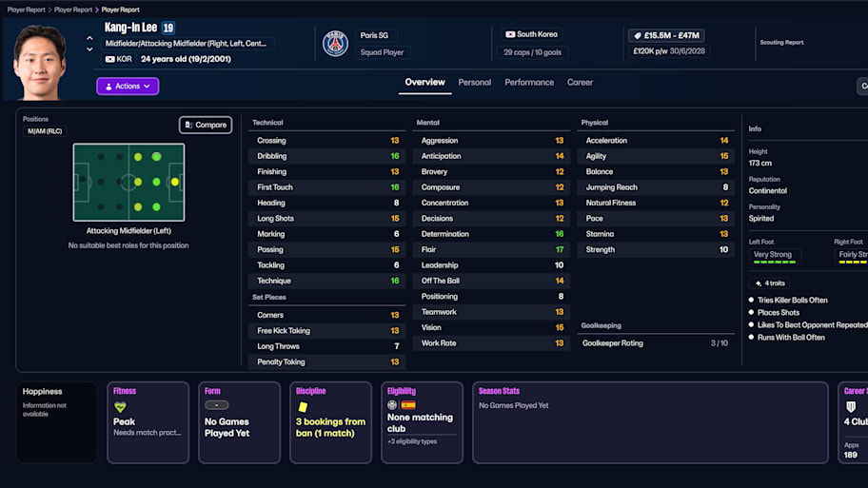
Task: Click the first Player Report breadcrumb
Action: tap(26, 10)
